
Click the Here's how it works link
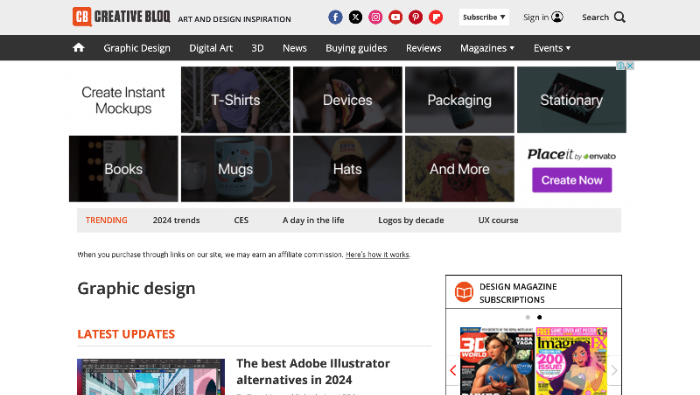coord(377,254)
